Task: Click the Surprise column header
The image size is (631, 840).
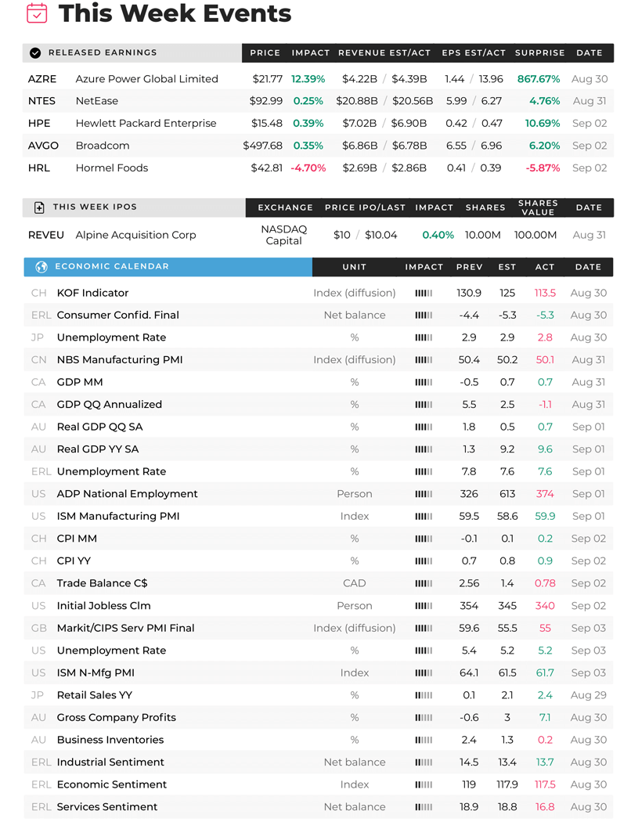Action: pos(540,53)
